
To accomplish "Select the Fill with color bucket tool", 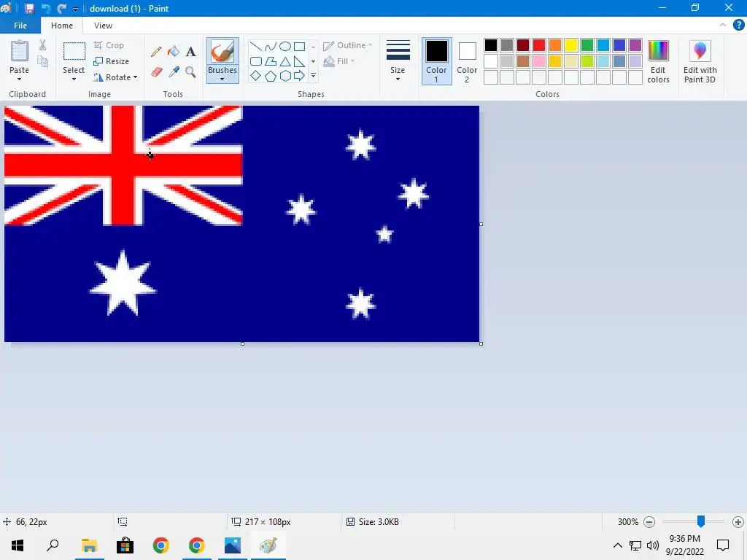I will click(174, 52).
